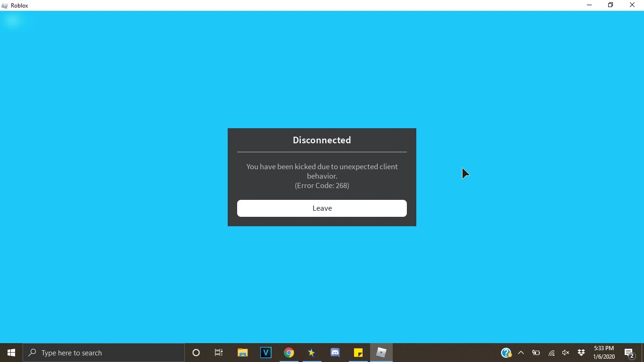This screenshot has height=362, width=644.
Task: Click the muted volume speaker icon
Action: coord(566,353)
